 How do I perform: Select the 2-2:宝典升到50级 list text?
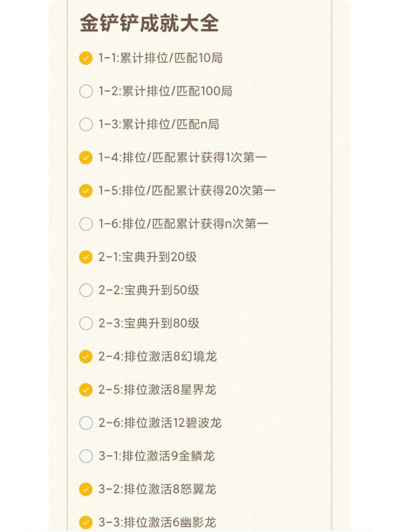pos(149,290)
